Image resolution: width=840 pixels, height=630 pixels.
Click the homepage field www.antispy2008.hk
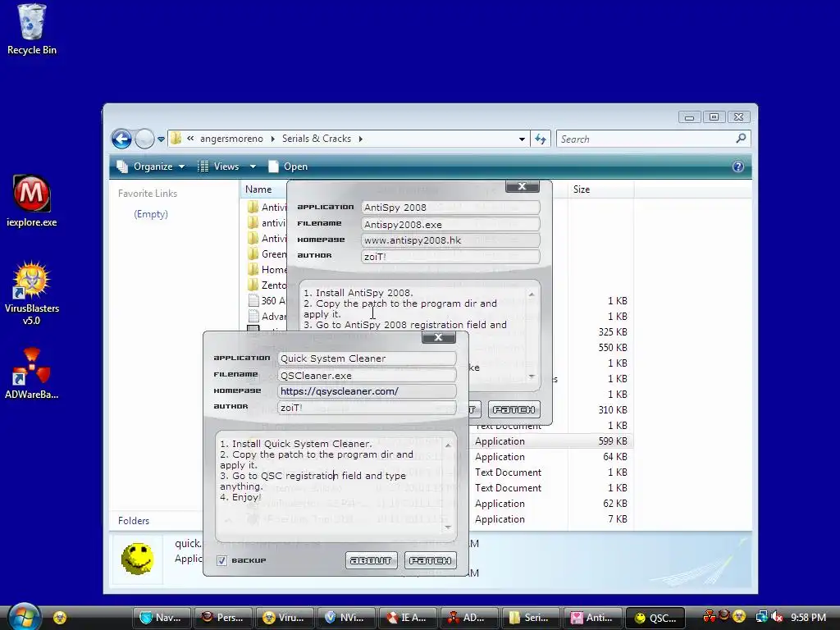(x=450, y=240)
